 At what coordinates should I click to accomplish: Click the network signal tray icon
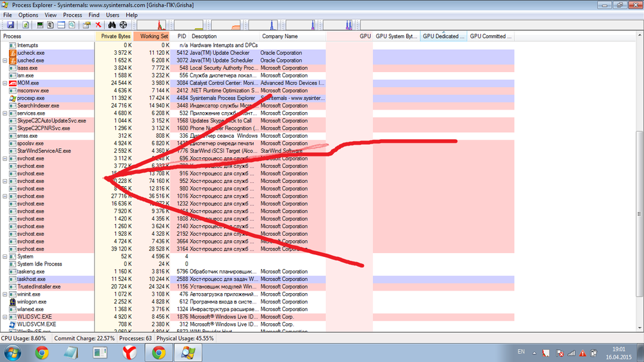pos(571,353)
